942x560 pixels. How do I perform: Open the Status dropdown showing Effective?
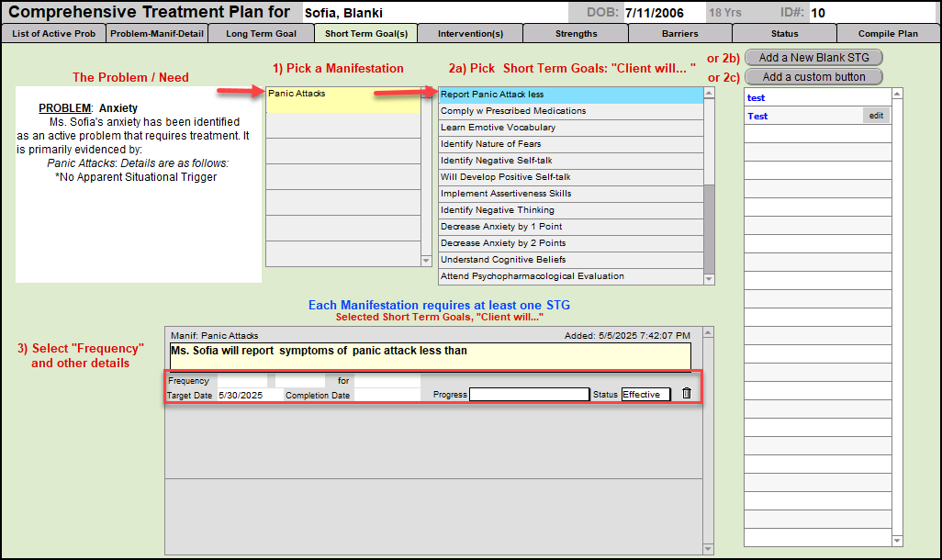[645, 395]
